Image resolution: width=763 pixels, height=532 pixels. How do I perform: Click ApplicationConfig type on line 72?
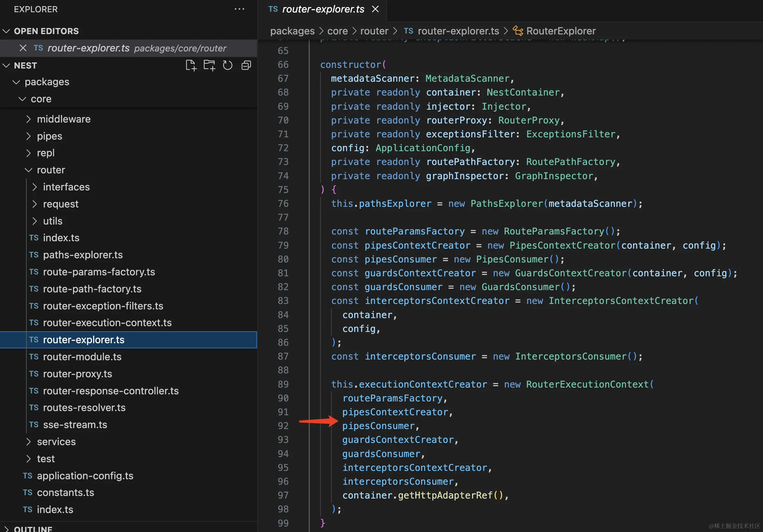[423, 148]
